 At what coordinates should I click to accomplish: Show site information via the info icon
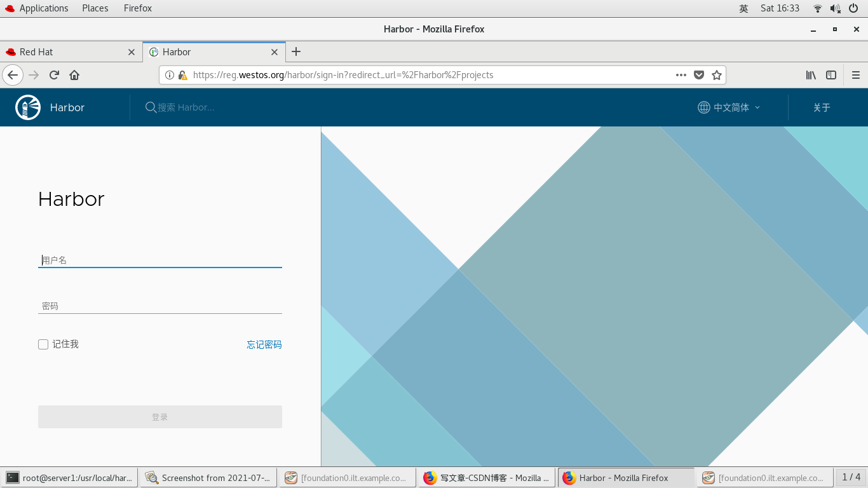click(170, 75)
